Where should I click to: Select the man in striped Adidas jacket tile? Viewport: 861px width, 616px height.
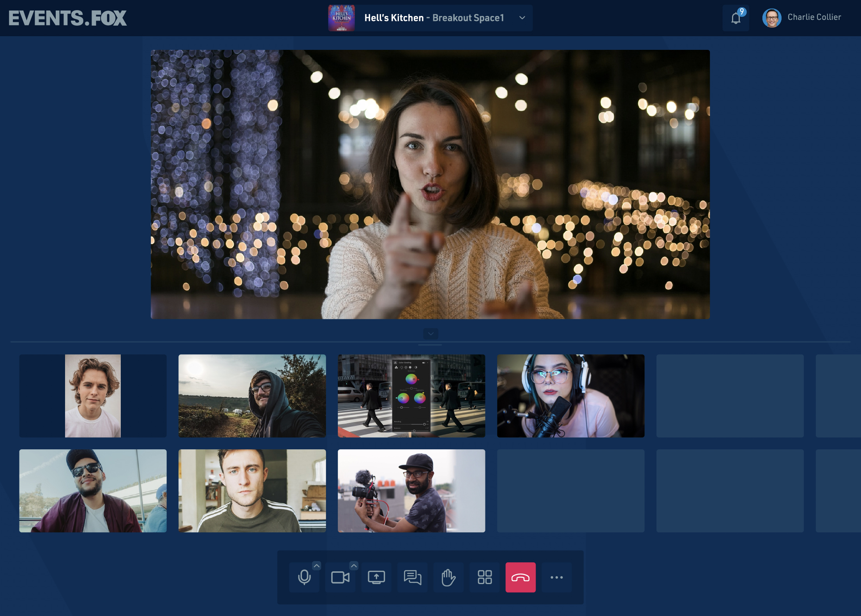252,491
